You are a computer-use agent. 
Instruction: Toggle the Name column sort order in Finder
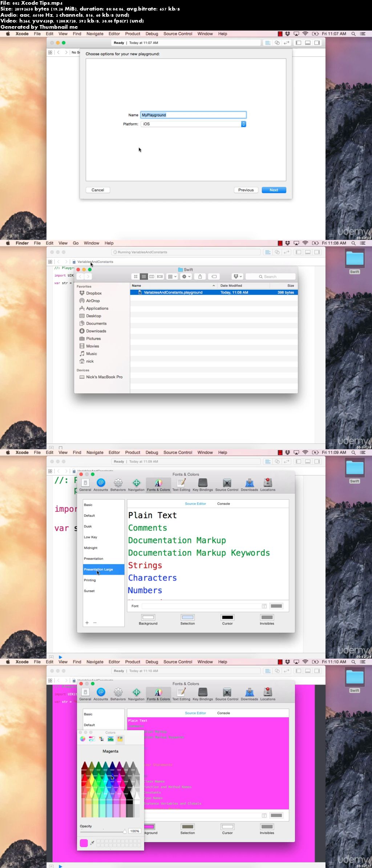[x=174, y=286]
